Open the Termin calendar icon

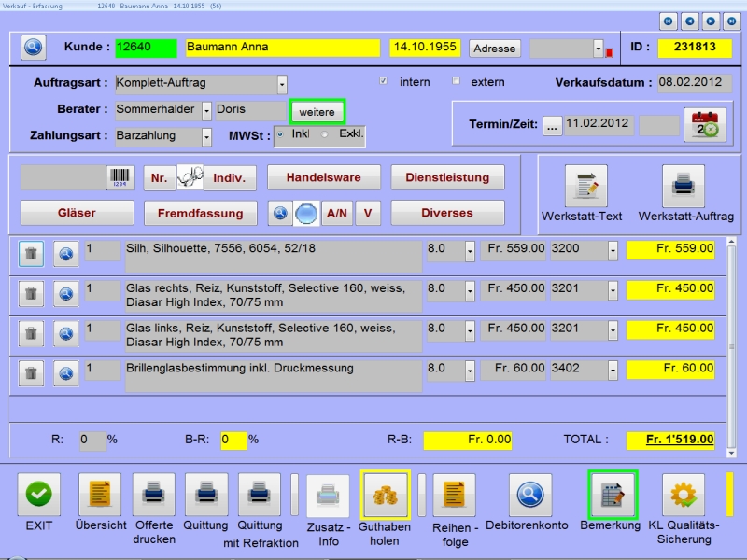click(x=705, y=125)
